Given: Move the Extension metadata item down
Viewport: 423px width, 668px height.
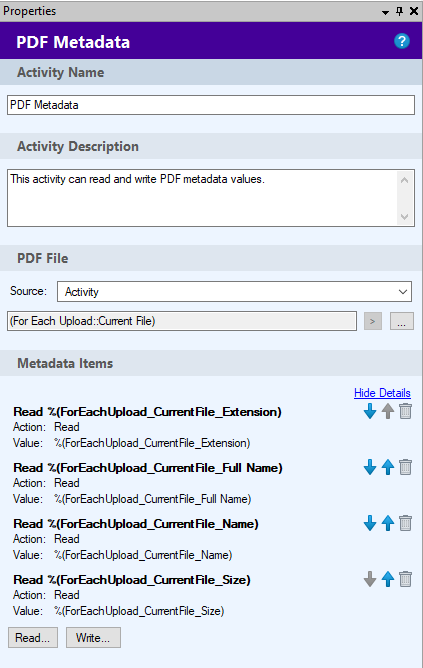Looking at the screenshot, I should (x=370, y=411).
